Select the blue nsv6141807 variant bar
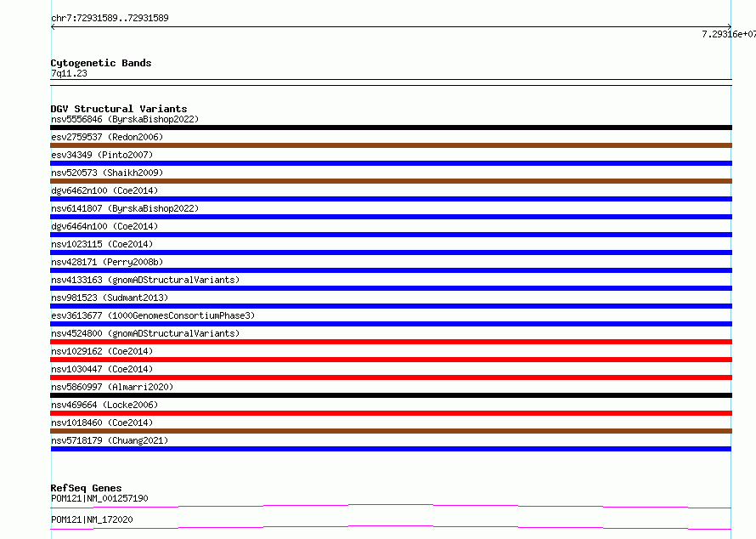Screen dimensions: 756x539 click(x=391, y=217)
